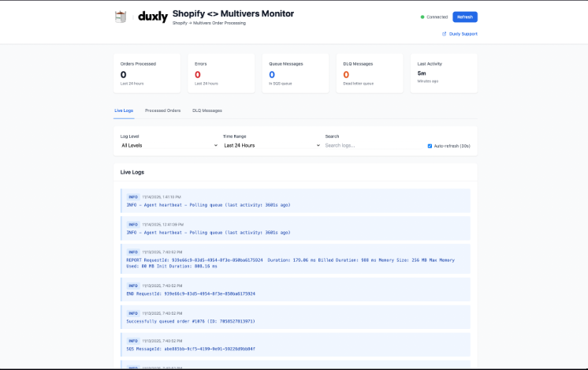Screen dimensions: 588x370
Task: Click the 'Connected' status text
Action: [x=437, y=17]
